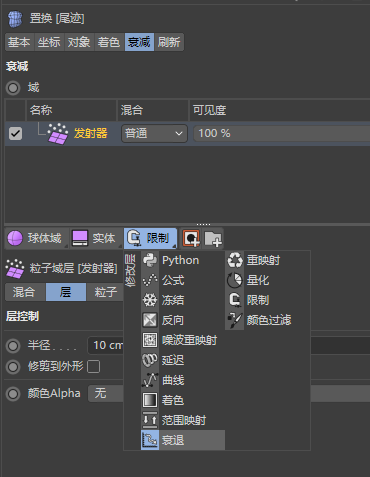Viewport: 370px width, 477px height.
Task: Select the 发射器 layer name
Action: [x=90, y=134]
